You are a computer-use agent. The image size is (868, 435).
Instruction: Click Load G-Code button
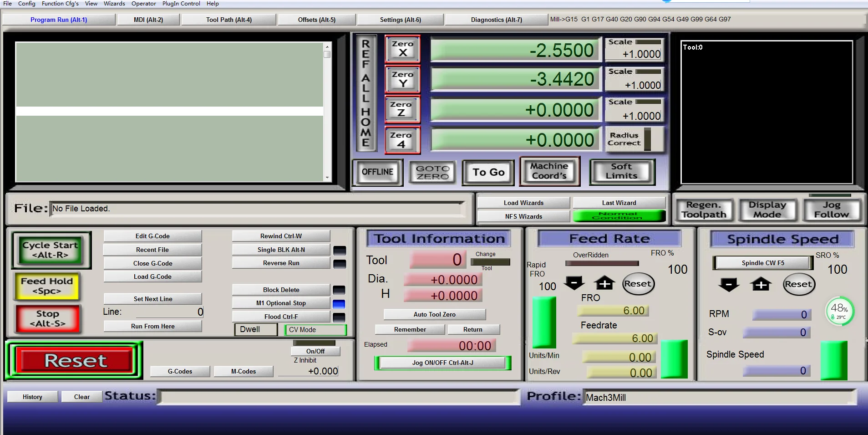click(x=152, y=276)
